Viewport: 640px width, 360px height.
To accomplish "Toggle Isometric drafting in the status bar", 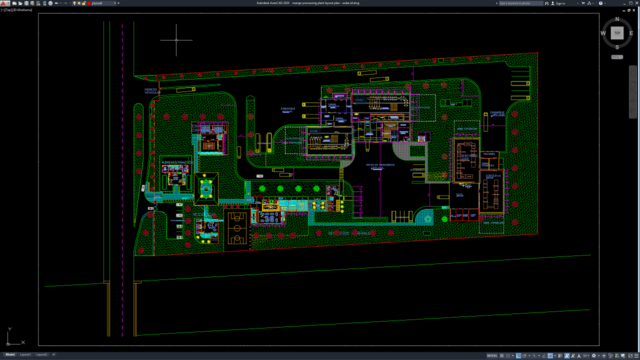I will (534, 356).
